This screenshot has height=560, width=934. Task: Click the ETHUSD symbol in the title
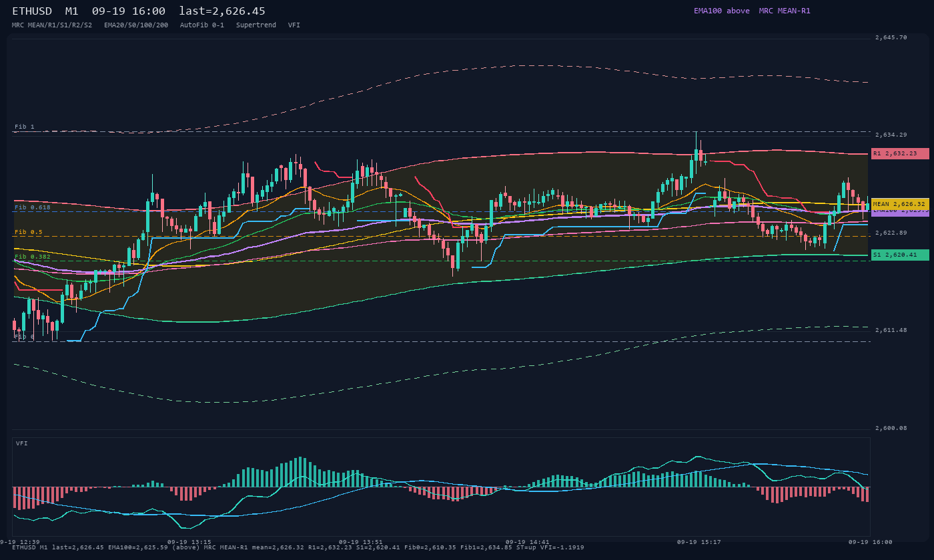pos(32,11)
